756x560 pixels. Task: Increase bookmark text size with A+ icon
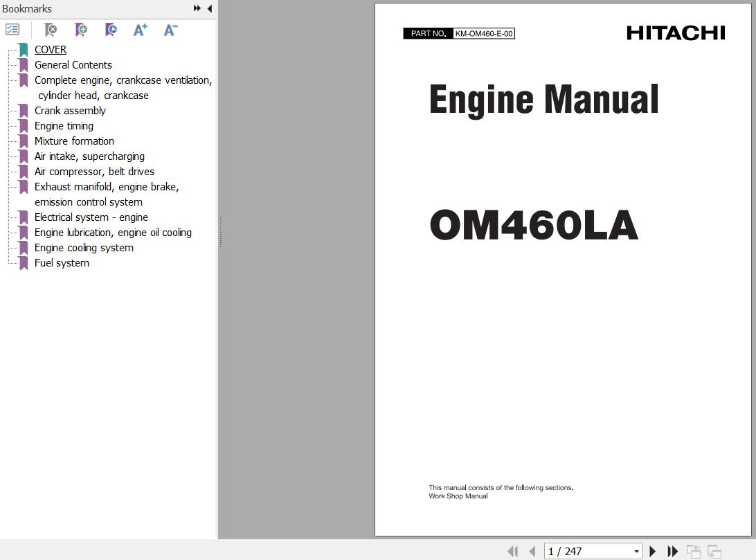(x=141, y=30)
